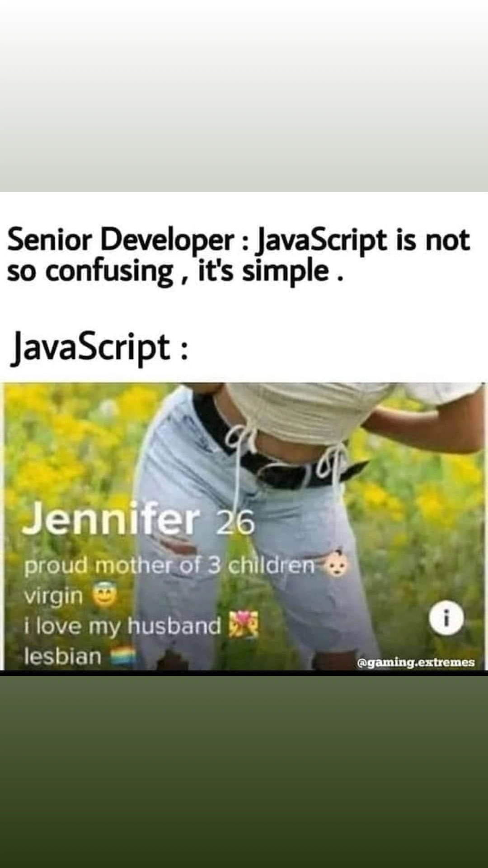Select the name Jennifer on the profile
Screen dimensions: 488x868
tap(112, 520)
